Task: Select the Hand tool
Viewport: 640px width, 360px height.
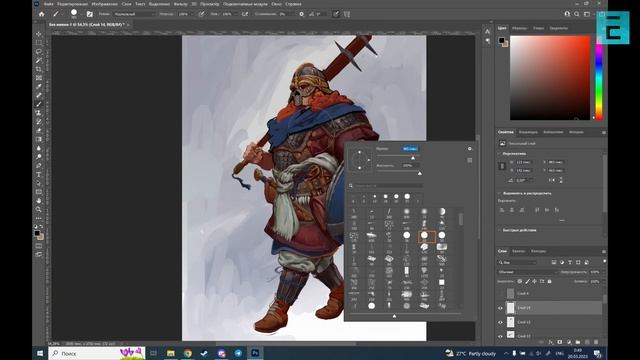Action: coord(39,201)
